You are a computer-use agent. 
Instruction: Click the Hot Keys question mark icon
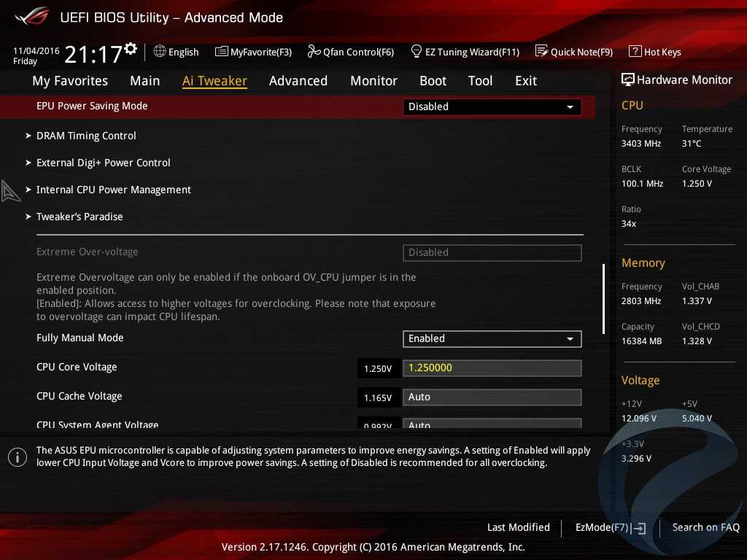(x=635, y=51)
